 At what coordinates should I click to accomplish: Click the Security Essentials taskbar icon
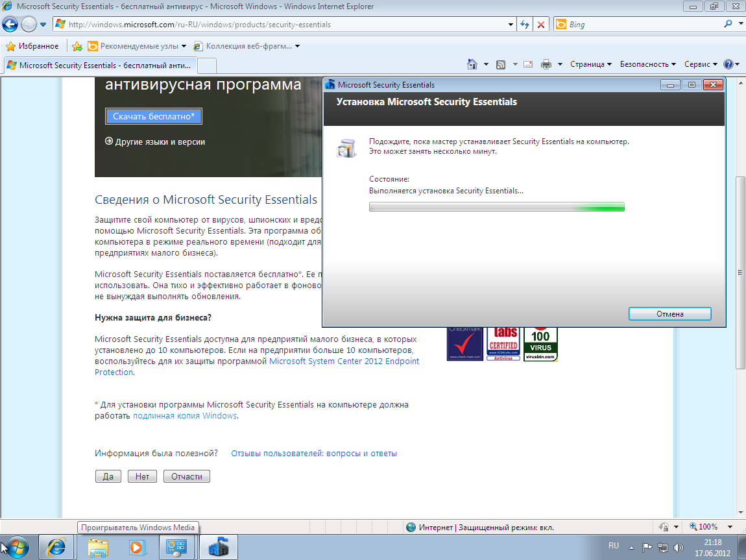click(x=219, y=547)
